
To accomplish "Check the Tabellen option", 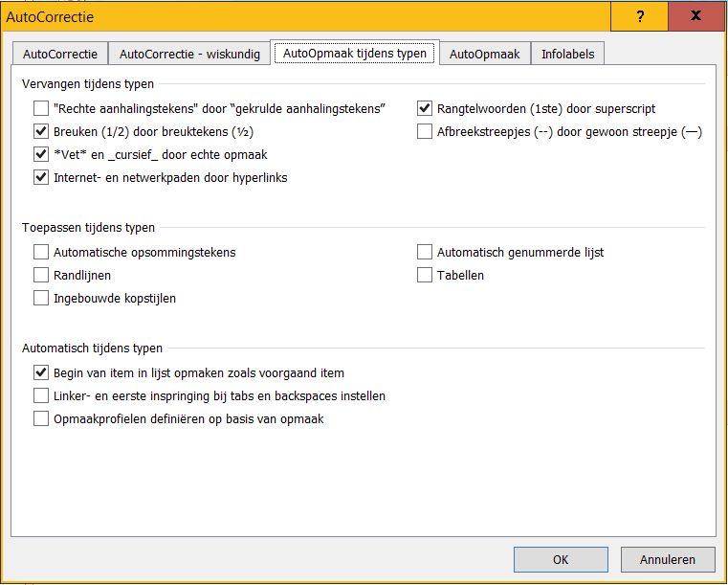I will point(426,276).
